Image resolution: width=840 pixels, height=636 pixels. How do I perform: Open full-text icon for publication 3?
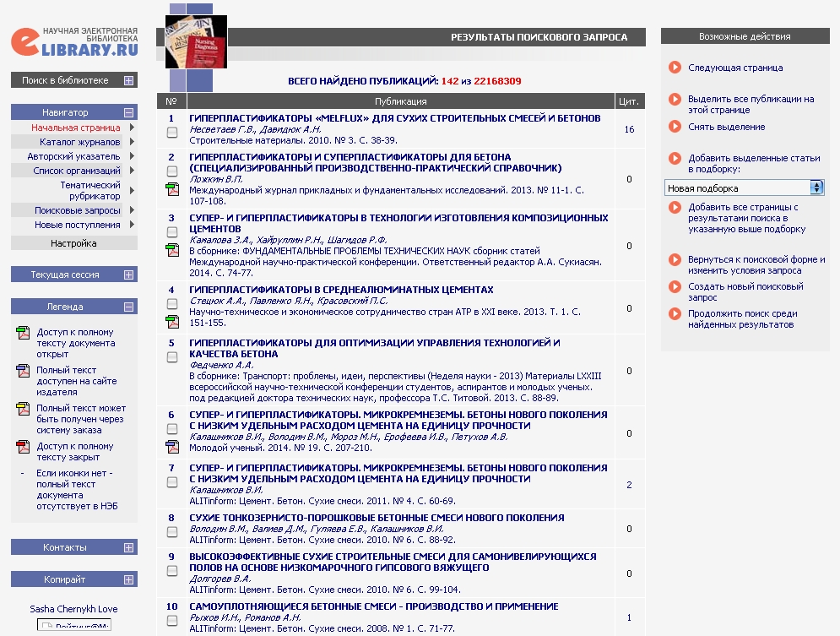click(172, 249)
